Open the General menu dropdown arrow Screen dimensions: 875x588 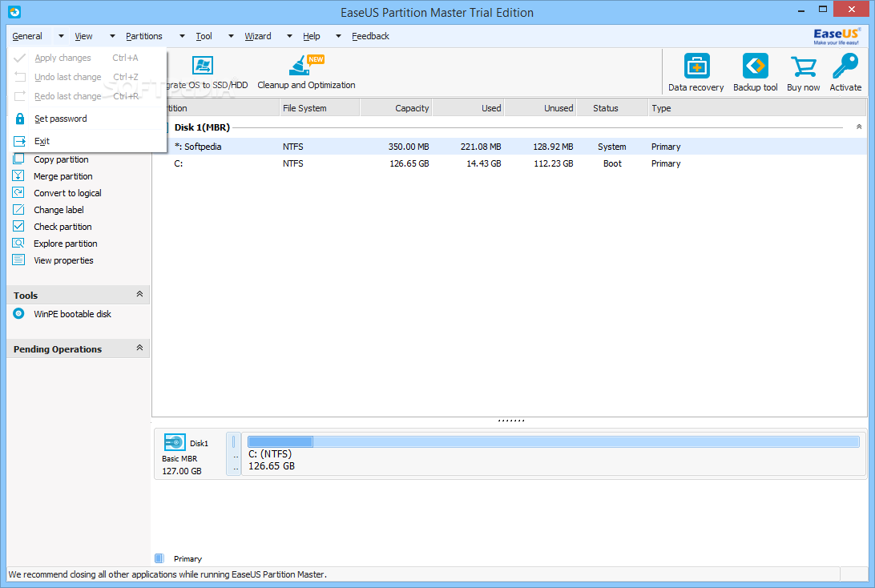(61, 36)
